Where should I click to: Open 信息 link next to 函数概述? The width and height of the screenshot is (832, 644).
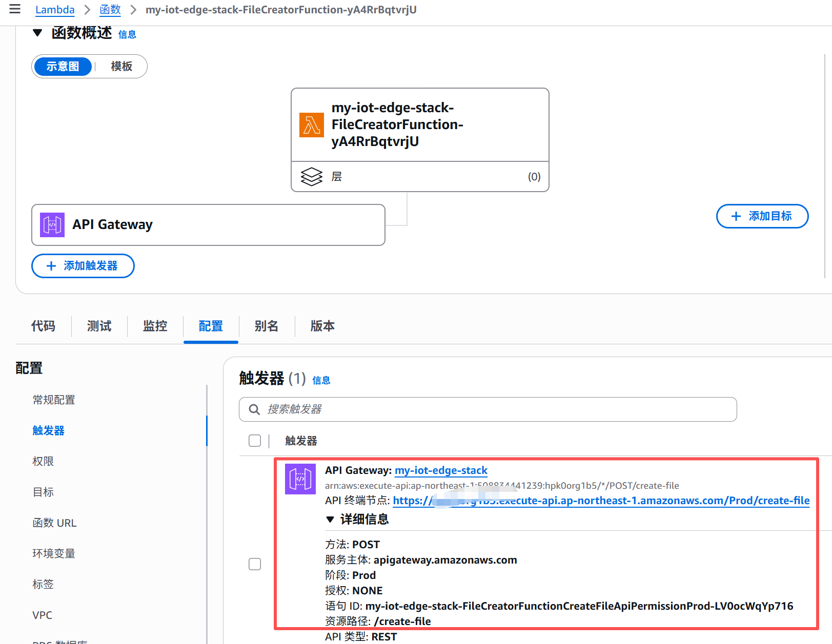point(127,34)
